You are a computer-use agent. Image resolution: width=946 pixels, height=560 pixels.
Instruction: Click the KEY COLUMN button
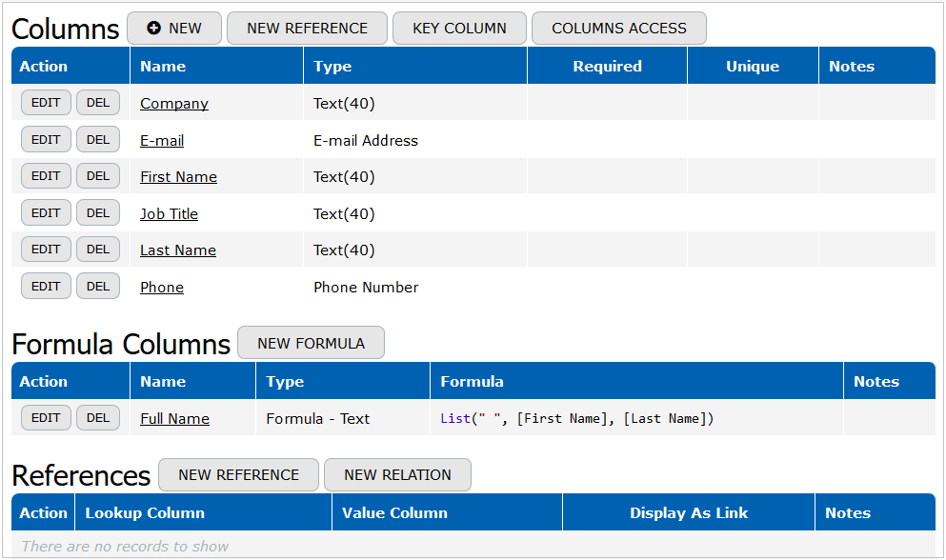tap(460, 29)
